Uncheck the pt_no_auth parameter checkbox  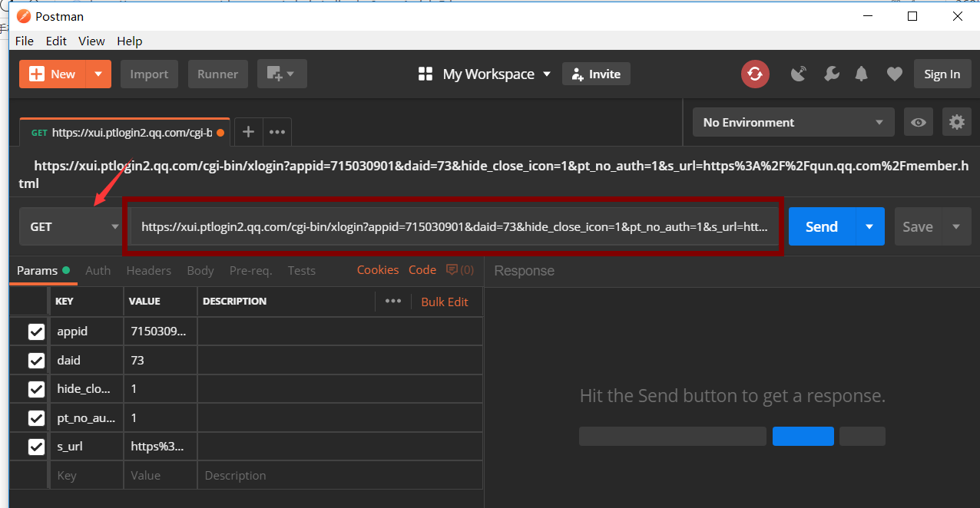[36, 418]
